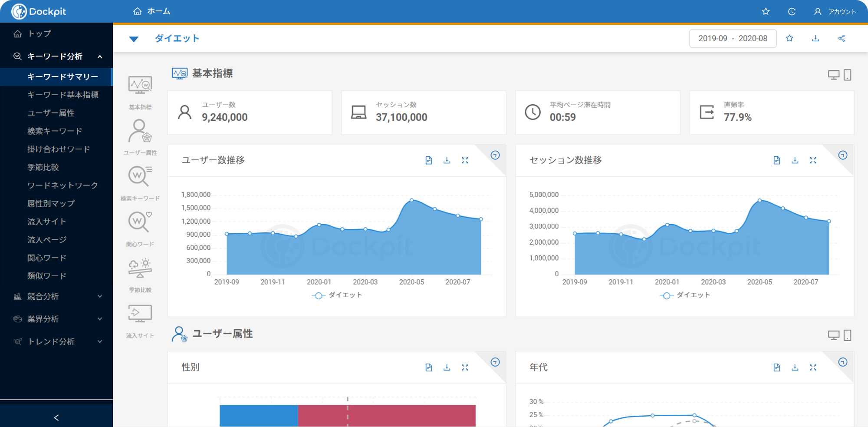868x427 pixels.
Task: Open 掛け合わせワード menu item
Action: tap(59, 149)
